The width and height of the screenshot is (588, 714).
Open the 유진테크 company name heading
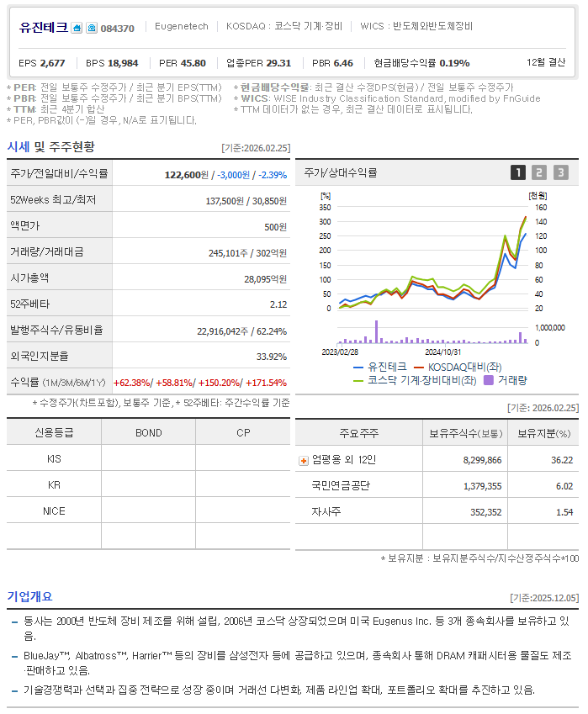point(43,27)
